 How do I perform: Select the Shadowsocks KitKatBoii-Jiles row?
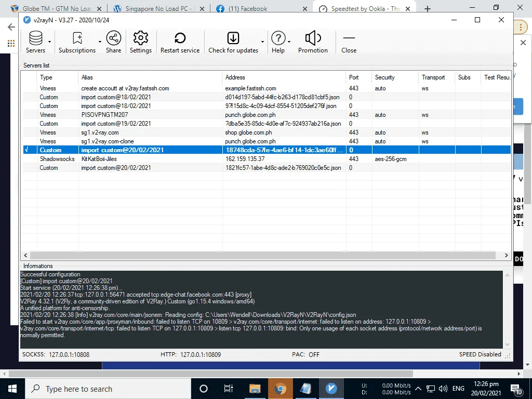click(267, 159)
